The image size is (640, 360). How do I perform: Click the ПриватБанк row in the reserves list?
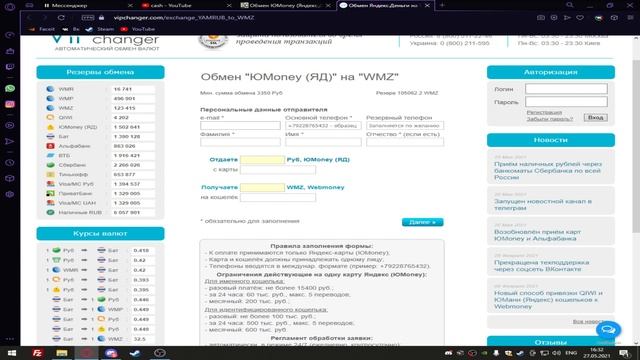(x=100, y=193)
